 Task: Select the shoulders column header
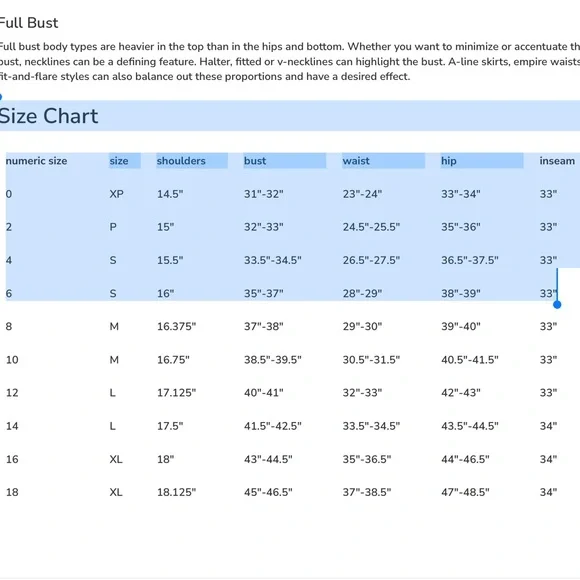[181, 161]
